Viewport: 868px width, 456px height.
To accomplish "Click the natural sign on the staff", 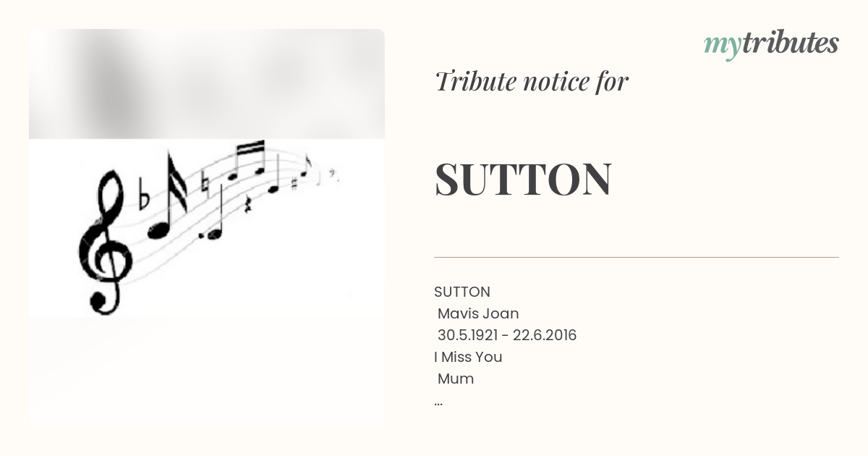I will [205, 185].
